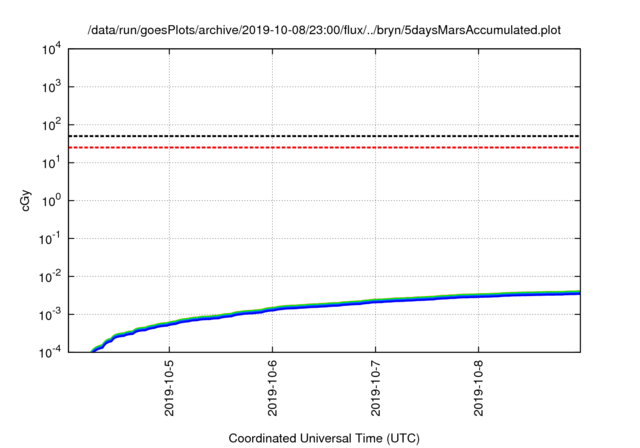640x448 pixels.
Task: Click the 2019-10-7 date tick label
Action: coord(376,388)
